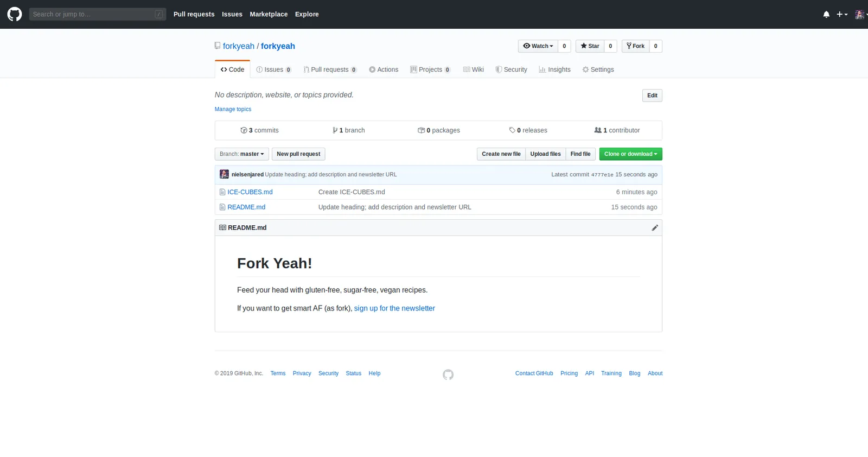Viewport: 868px width, 457px height.
Task: Open the plus create-new dropdown
Action: click(842, 14)
